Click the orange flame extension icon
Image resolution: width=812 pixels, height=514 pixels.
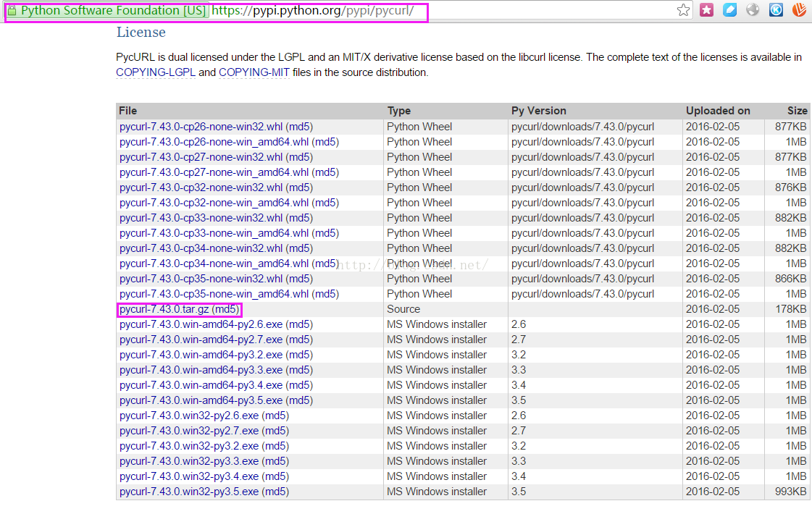[x=799, y=10]
